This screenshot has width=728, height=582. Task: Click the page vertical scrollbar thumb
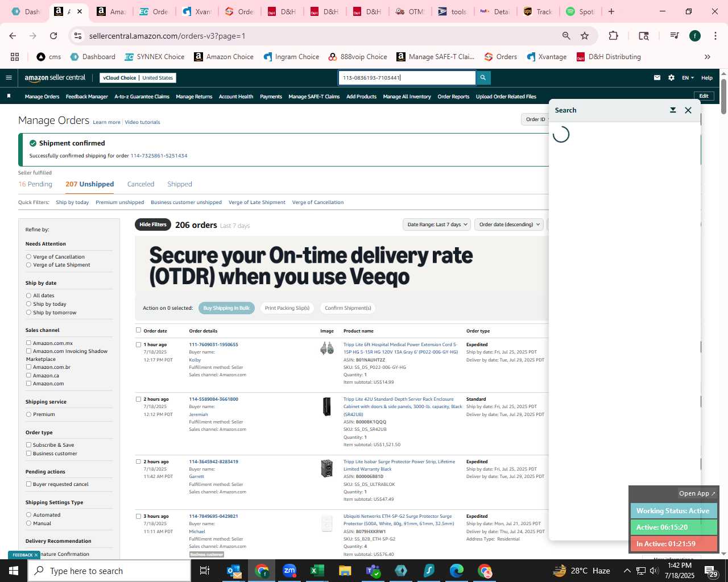[x=723, y=95]
